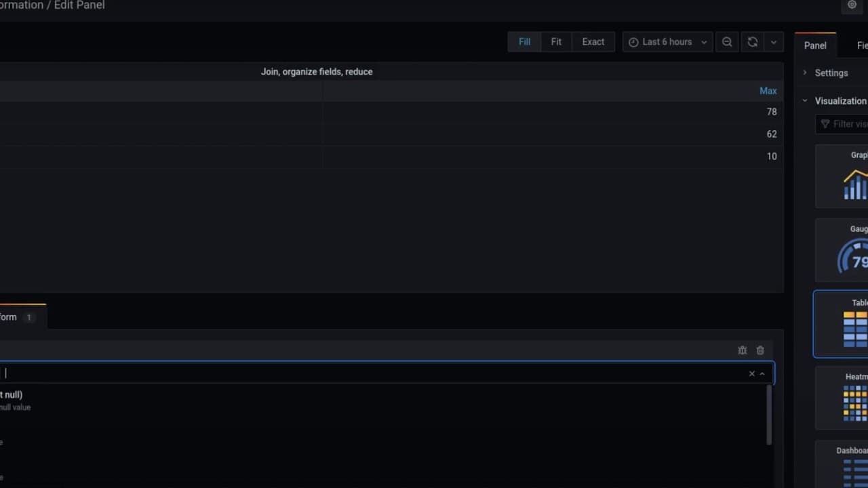Image resolution: width=868 pixels, height=488 pixels.
Task: Select the Exact view mode
Action: [593, 42]
